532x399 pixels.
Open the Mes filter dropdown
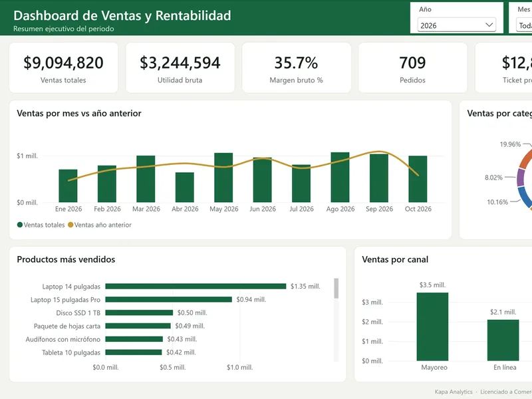[524, 25]
